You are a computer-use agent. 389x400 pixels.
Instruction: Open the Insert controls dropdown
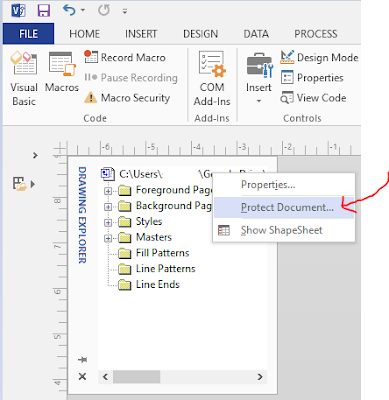pos(259,79)
